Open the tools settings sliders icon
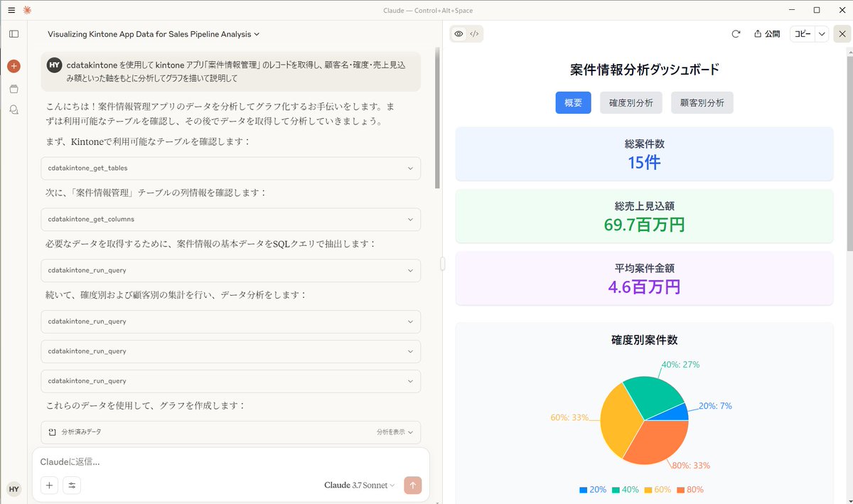853x504 pixels. click(72, 486)
